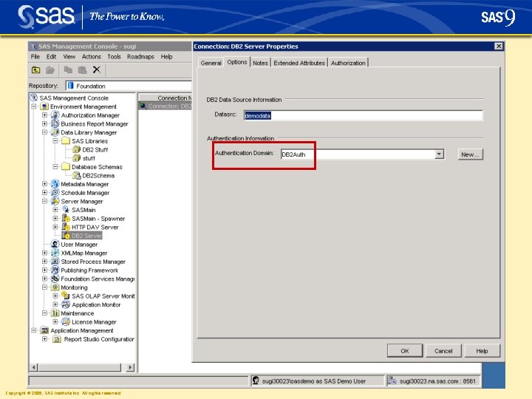Click the Datasrc input field
This screenshot has width=532, height=399.
(x=363, y=116)
